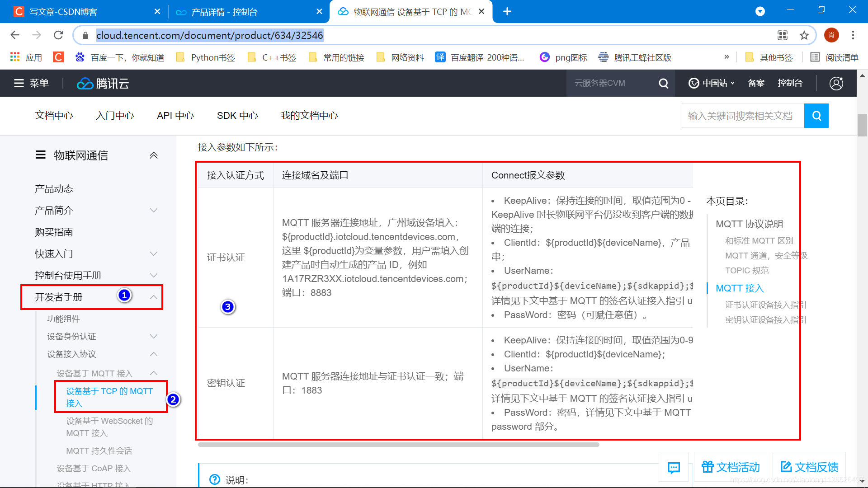
Task: Click the 文档反馈 button
Action: [x=809, y=467]
